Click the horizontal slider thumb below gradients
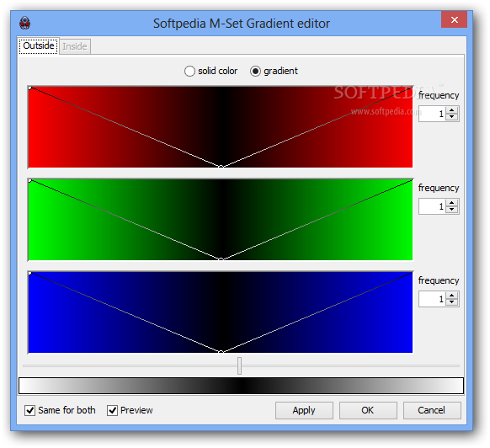490x448 pixels. pos(239,365)
